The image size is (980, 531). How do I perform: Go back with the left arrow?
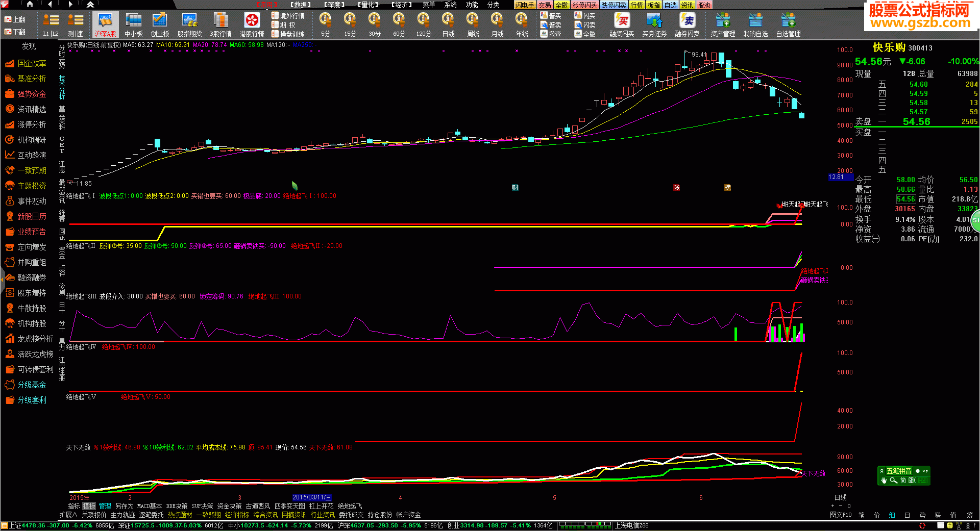pyautogui.click(x=50, y=5)
